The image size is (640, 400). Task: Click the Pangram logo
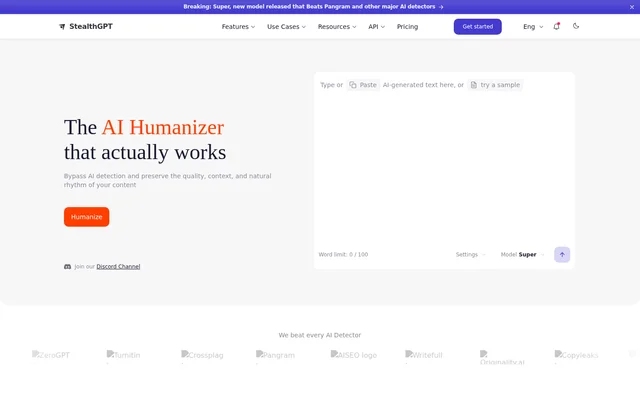[x=276, y=355]
